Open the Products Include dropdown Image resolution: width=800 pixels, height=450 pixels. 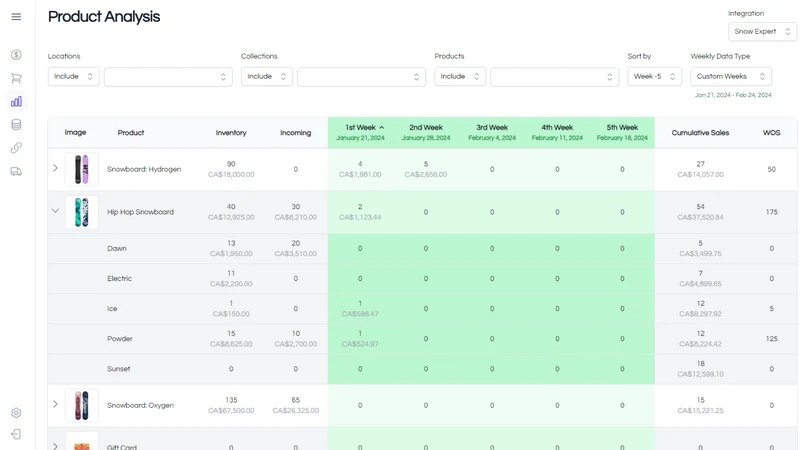460,77
